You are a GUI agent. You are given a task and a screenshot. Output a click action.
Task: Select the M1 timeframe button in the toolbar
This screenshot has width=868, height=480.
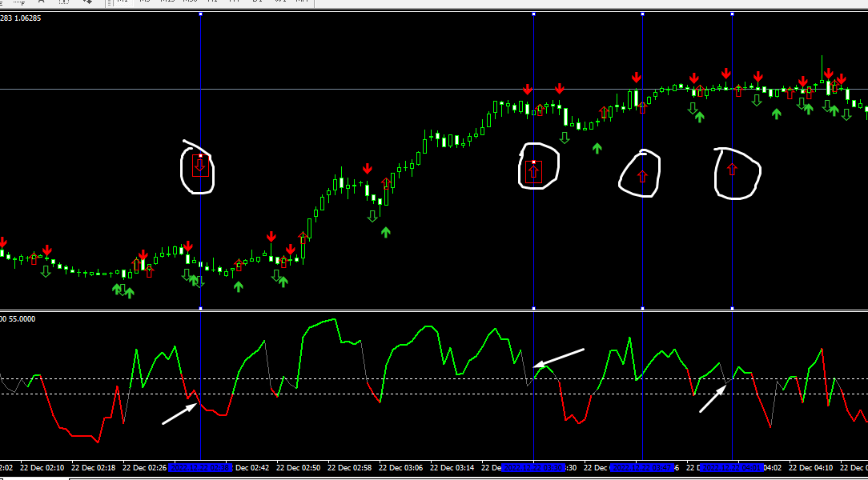click(x=123, y=2)
